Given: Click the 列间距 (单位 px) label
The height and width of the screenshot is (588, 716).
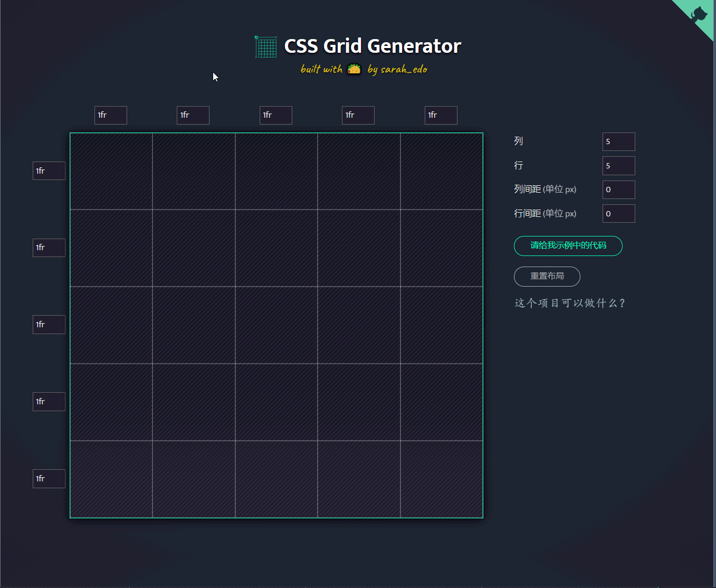Looking at the screenshot, I should coord(545,189).
